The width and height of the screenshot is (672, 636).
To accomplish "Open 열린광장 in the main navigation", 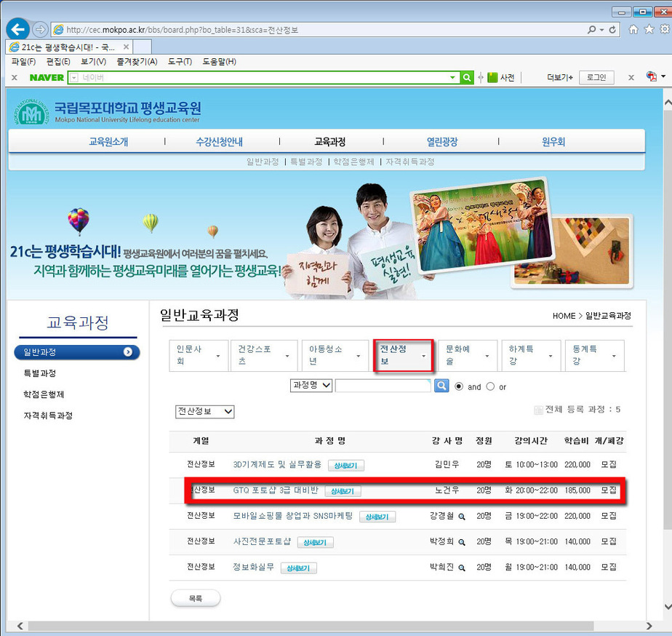I will [x=442, y=142].
